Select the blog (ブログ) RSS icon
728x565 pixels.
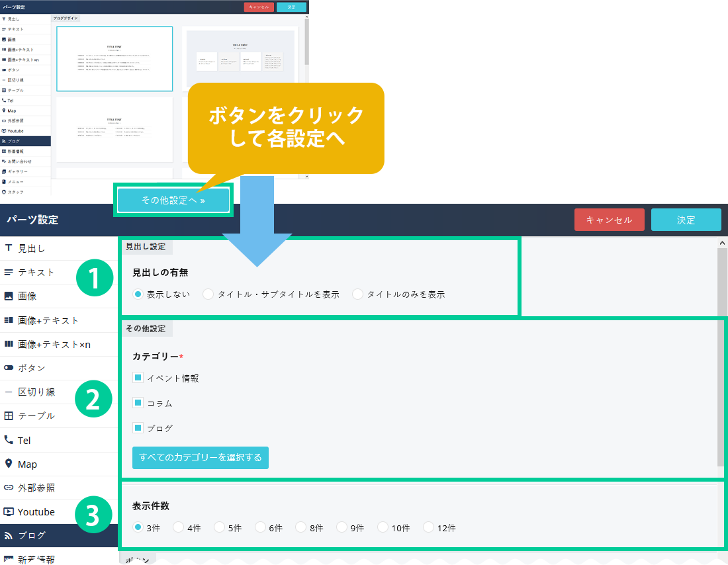[9, 536]
